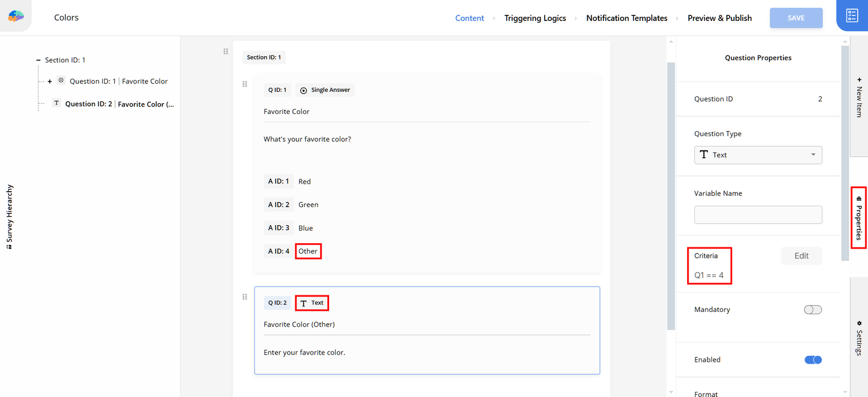
Task: Open the Preview & Publish step
Action: (x=719, y=18)
